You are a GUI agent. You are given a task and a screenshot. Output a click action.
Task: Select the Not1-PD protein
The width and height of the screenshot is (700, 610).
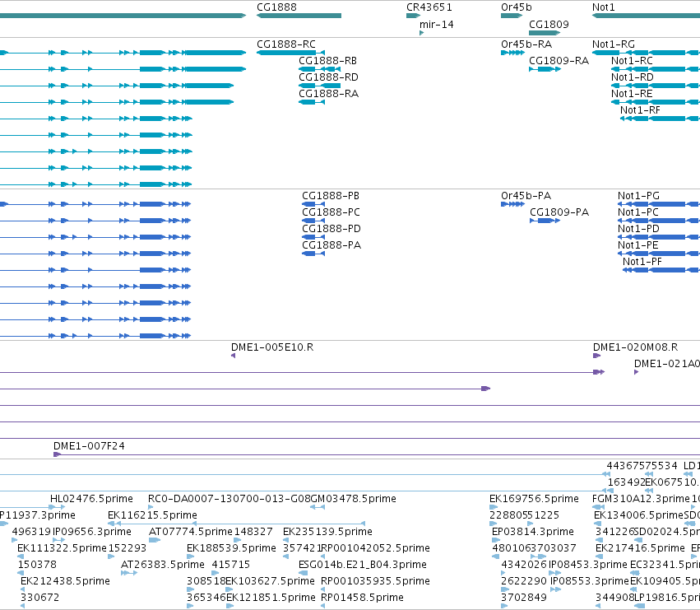coord(659,237)
